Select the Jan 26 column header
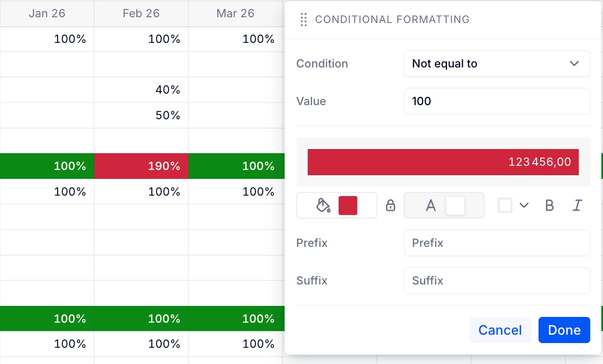603x364 pixels. [x=47, y=14]
